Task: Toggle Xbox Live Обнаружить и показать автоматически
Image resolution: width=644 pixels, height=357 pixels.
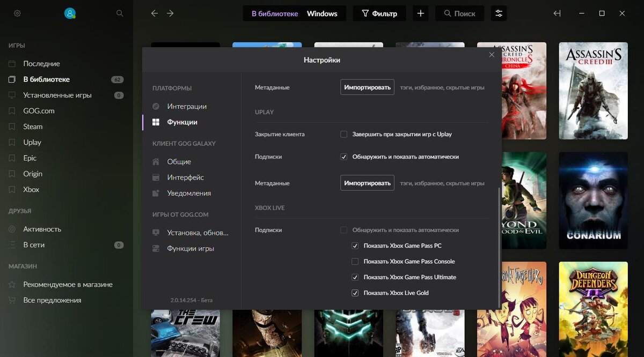Action: (x=343, y=230)
